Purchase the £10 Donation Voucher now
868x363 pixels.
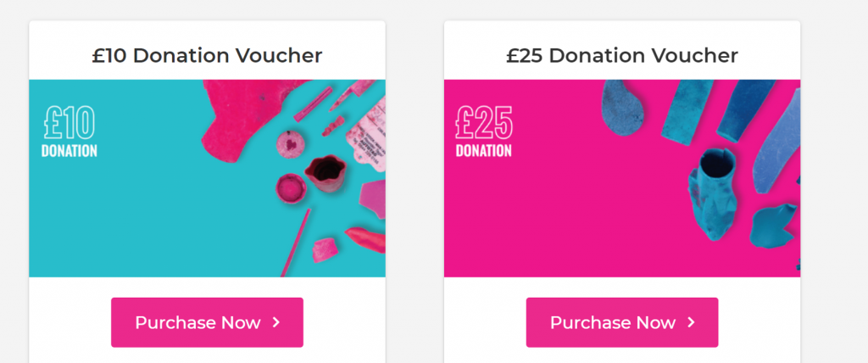pyautogui.click(x=207, y=322)
